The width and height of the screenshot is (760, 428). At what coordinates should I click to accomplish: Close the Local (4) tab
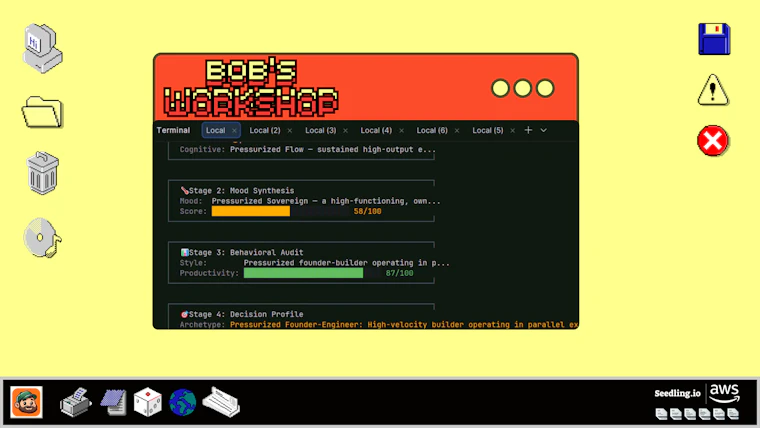(401, 131)
